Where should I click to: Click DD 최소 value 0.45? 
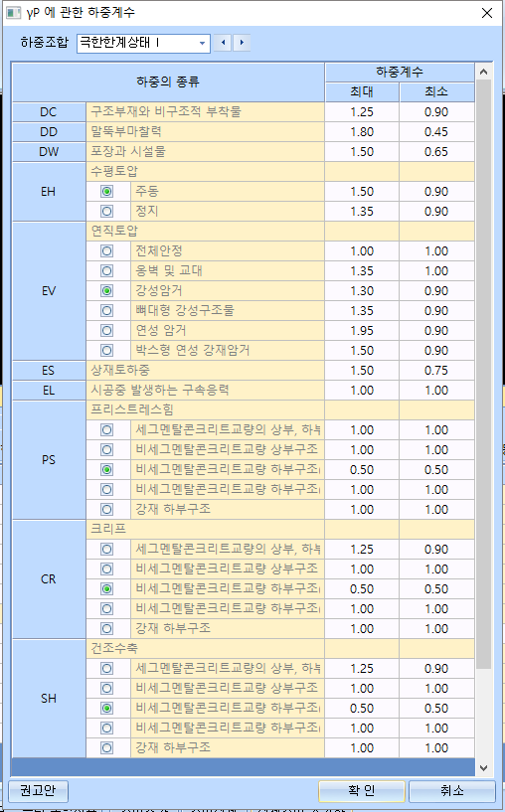pyautogui.click(x=436, y=132)
